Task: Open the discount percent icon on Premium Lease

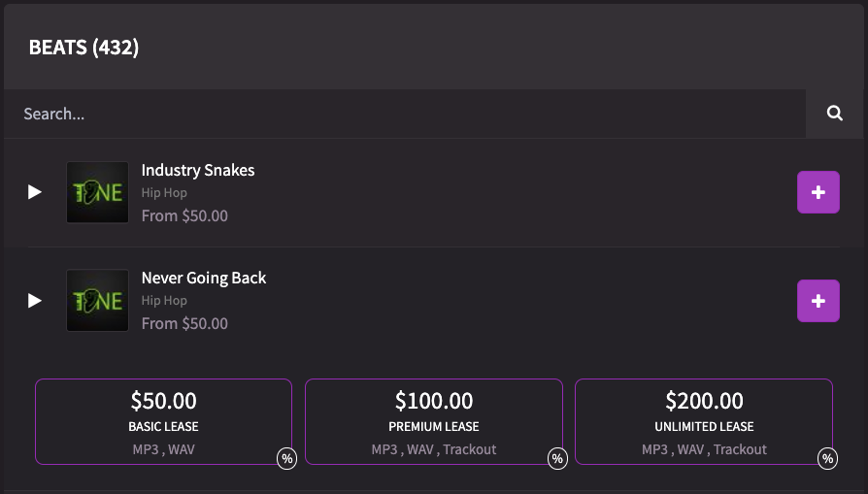Action: 557,459
